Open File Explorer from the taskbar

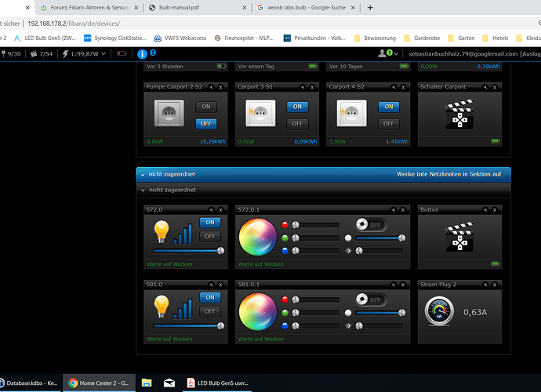(147, 383)
